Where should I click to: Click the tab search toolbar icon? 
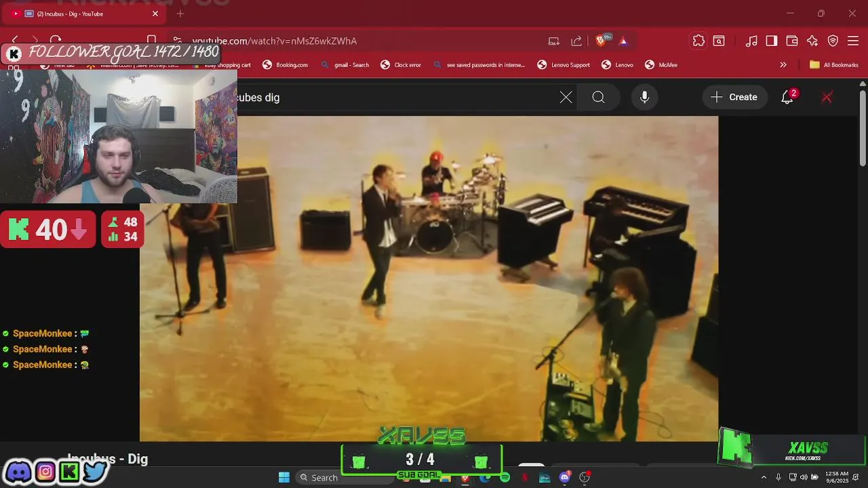pos(719,41)
